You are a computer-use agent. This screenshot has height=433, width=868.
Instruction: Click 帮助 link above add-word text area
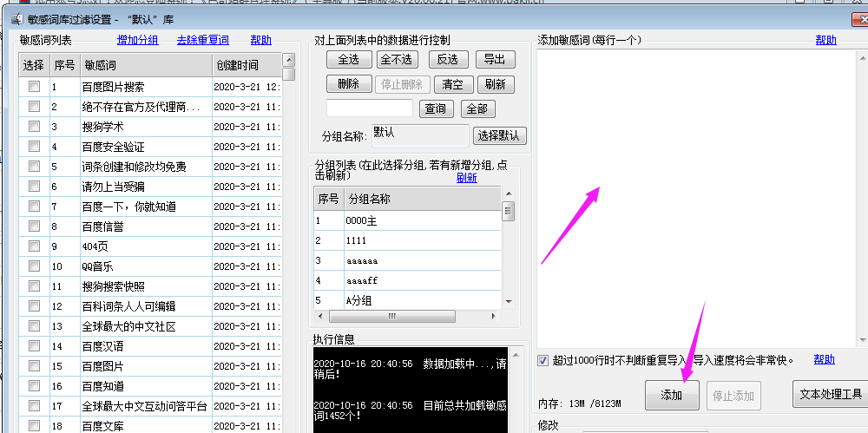826,40
